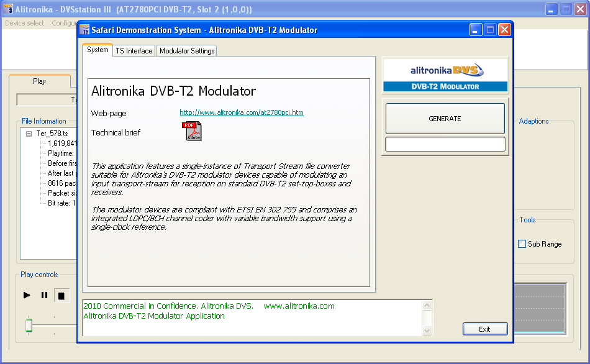Image resolution: width=590 pixels, height=364 pixels.
Task: Minimize the DVSstation III main window
Action: [551, 9]
